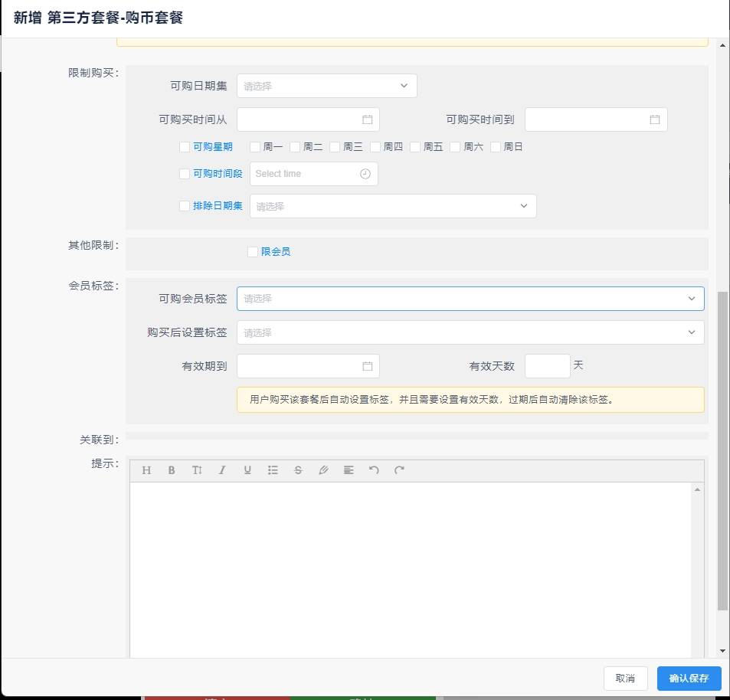
Task: Open text alignment options in editor
Action: pyautogui.click(x=349, y=470)
